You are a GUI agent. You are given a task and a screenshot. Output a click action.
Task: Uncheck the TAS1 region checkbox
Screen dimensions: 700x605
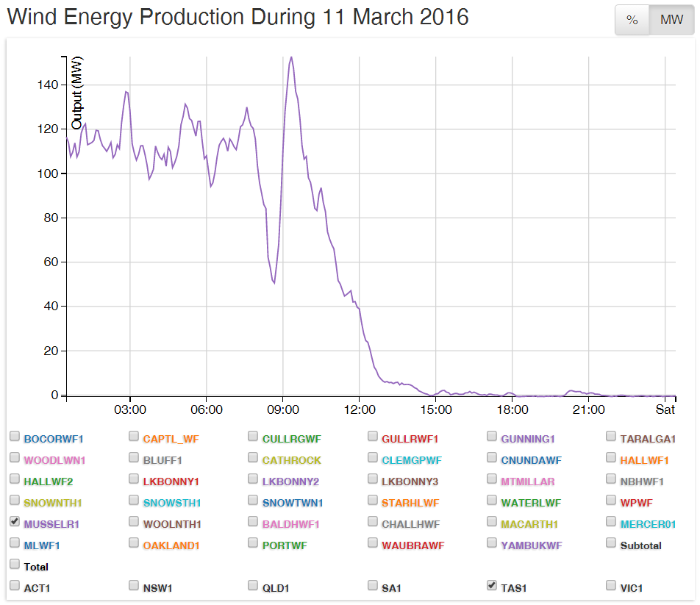pyautogui.click(x=491, y=585)
